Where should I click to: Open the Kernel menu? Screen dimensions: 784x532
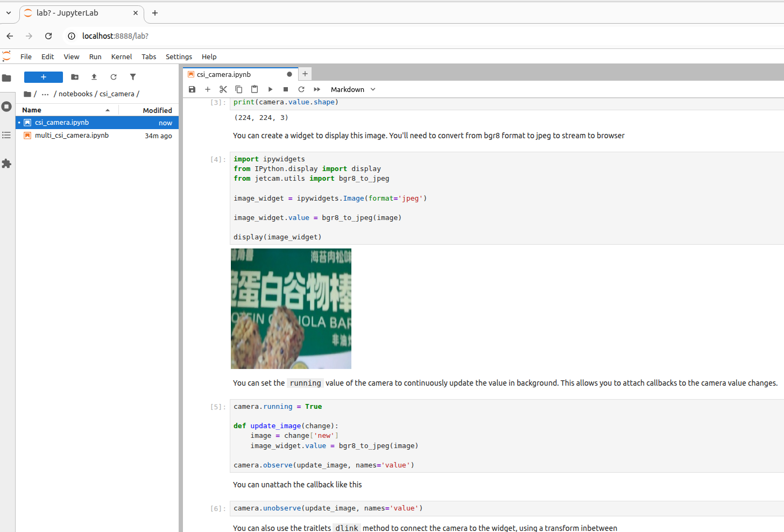point(122,56)
